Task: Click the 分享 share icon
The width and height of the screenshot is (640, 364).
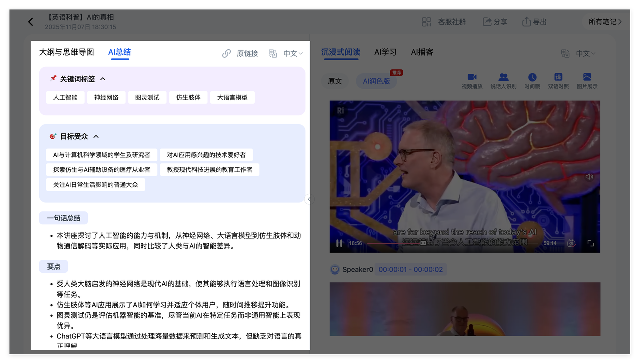Action: [x=487, y=22]
